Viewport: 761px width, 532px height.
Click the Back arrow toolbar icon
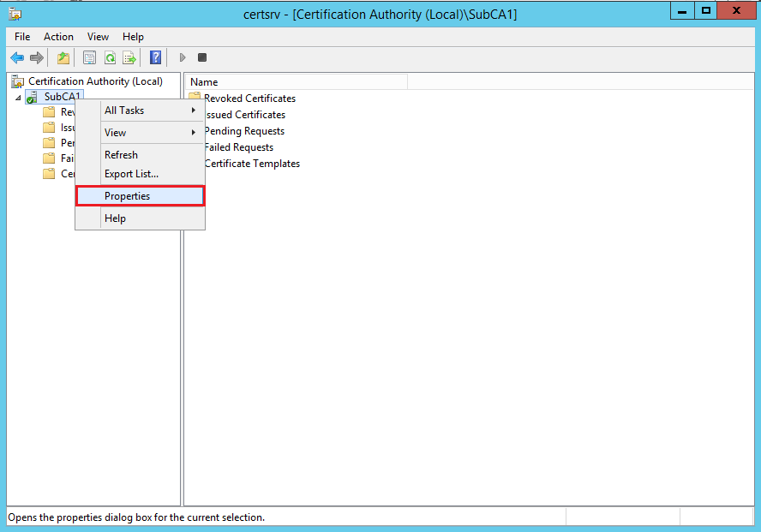pyautogui.click(x=16, y=57)
